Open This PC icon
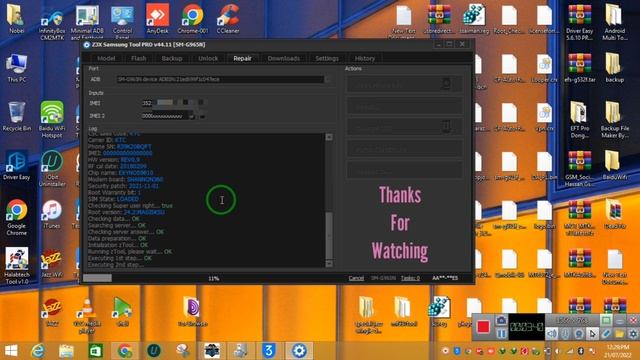The image size is (640, 360). 16,67
